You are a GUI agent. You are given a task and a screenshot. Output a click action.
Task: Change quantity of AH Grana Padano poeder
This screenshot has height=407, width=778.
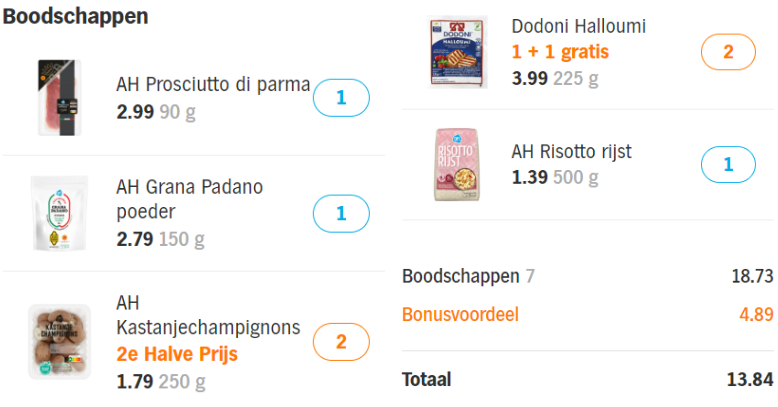click(x=341, y=213)
